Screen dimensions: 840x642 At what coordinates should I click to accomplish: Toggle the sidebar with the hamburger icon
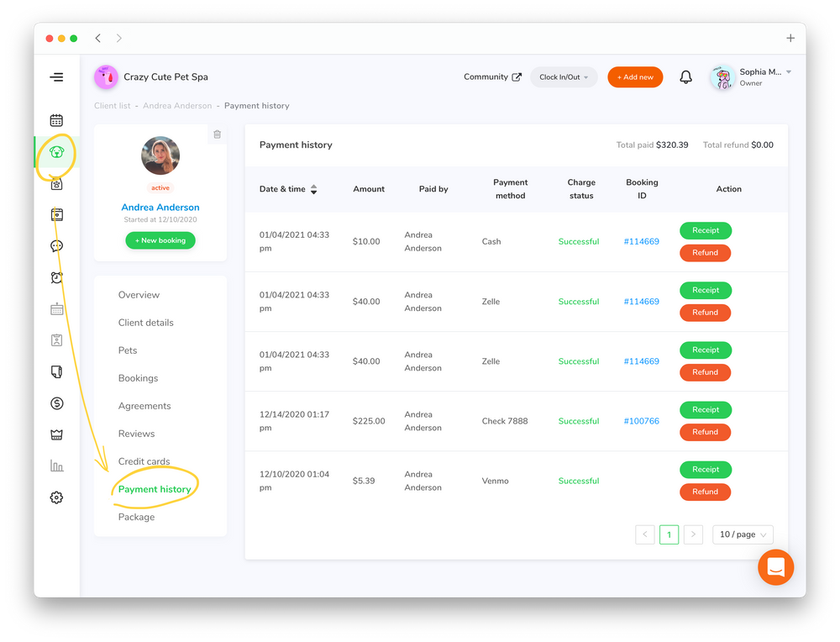[56, 76]
